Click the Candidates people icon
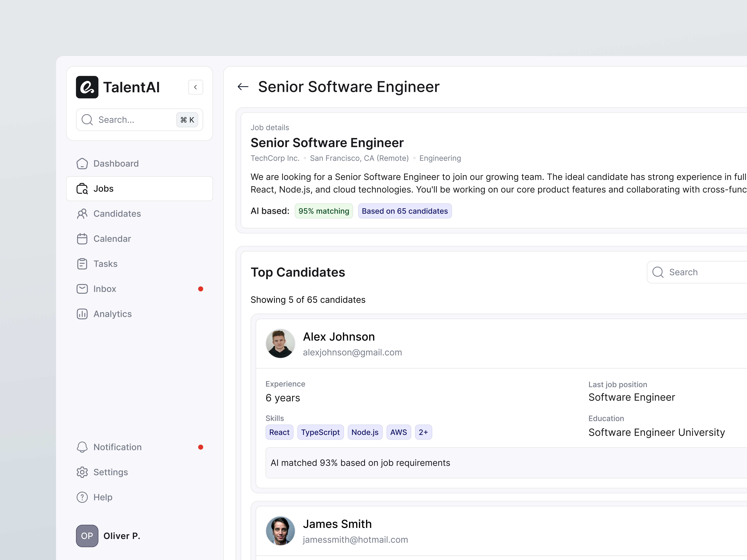747x560 pixels. click(82, 214)
